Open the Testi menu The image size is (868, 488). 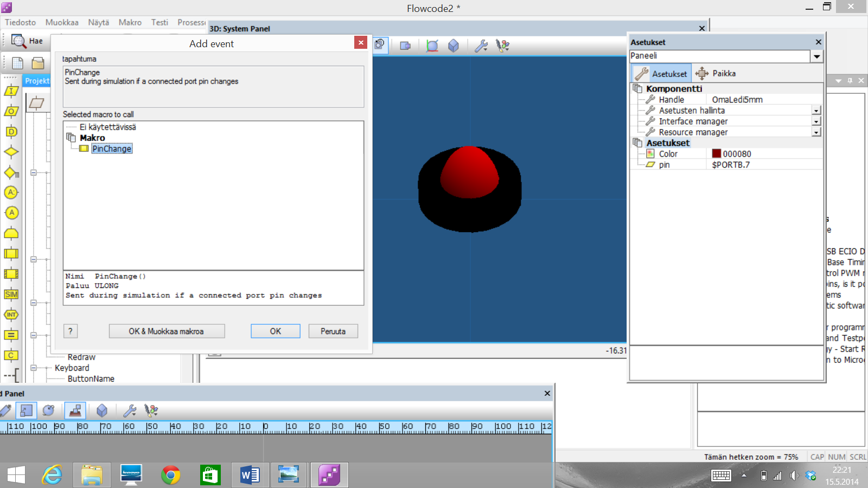pos(159,22)
